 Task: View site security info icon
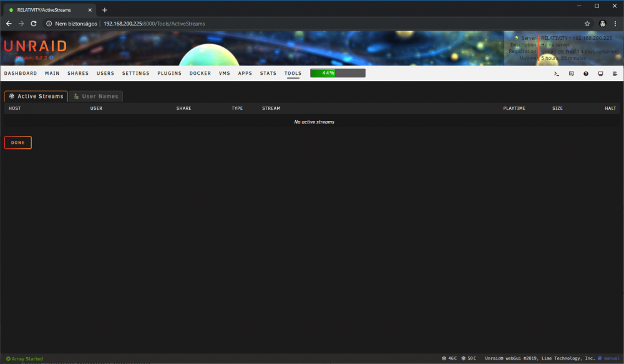pos(49,24)
